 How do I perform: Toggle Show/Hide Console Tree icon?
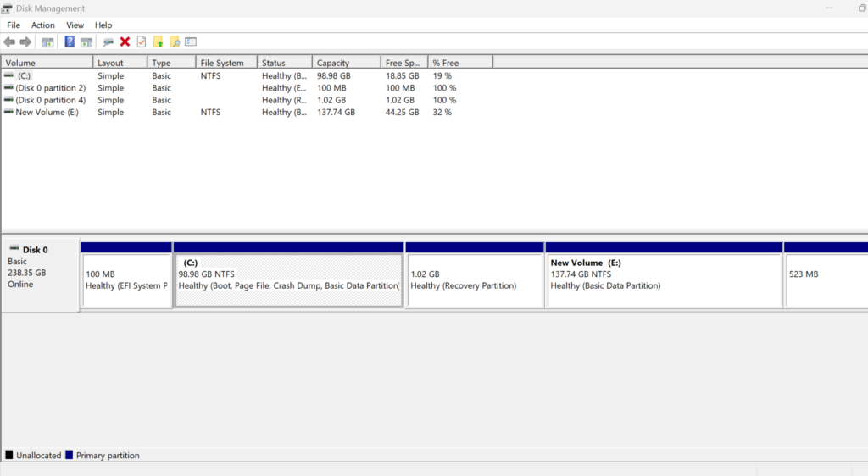(x=47, y=42)
